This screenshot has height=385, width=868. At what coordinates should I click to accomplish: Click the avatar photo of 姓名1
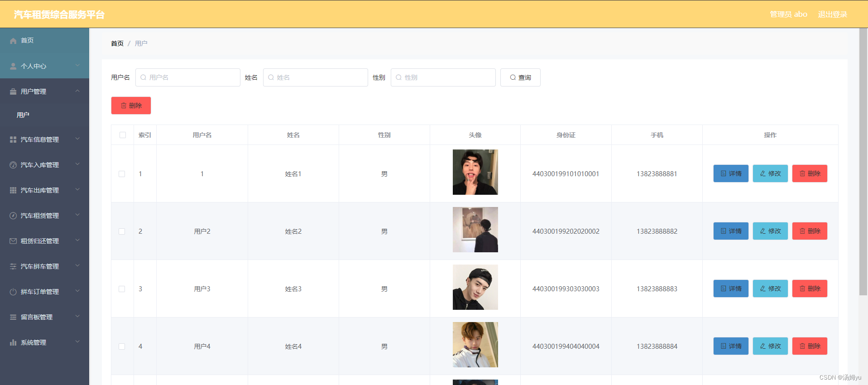(x=475, y=172)
